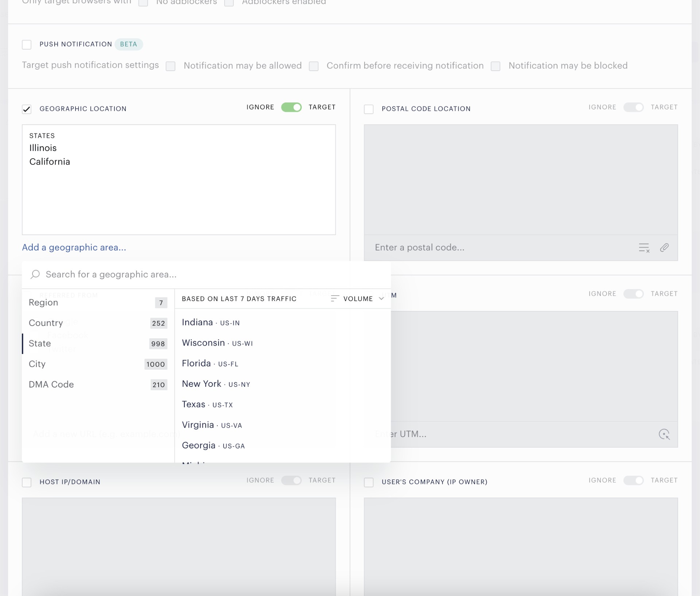
Task: Click the UTM lookup icon in UTM field
Action: (x=664, y=435)
